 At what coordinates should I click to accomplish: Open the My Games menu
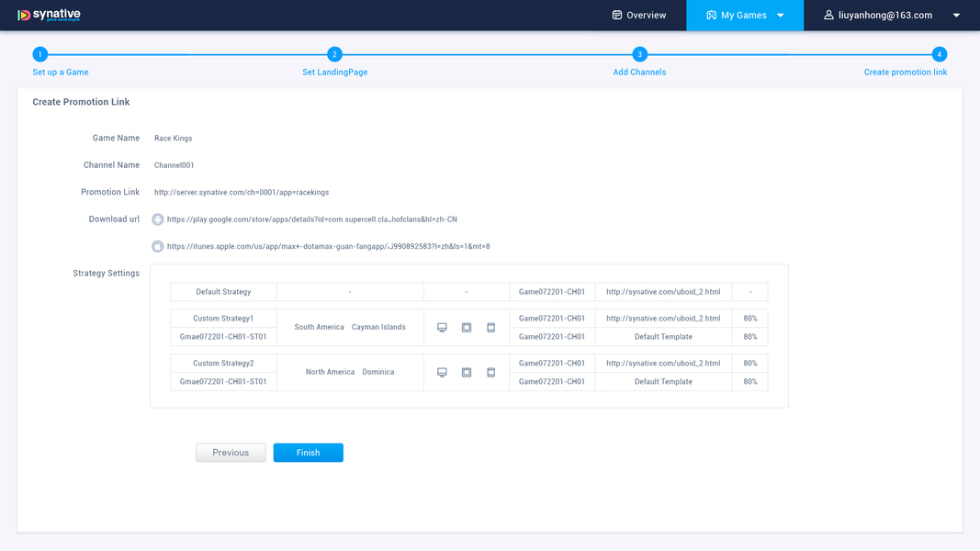point(745,15)
